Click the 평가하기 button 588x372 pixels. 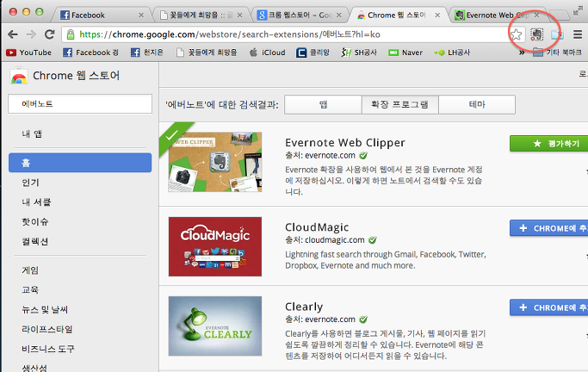pyautogui.click(x=548, y=144)
